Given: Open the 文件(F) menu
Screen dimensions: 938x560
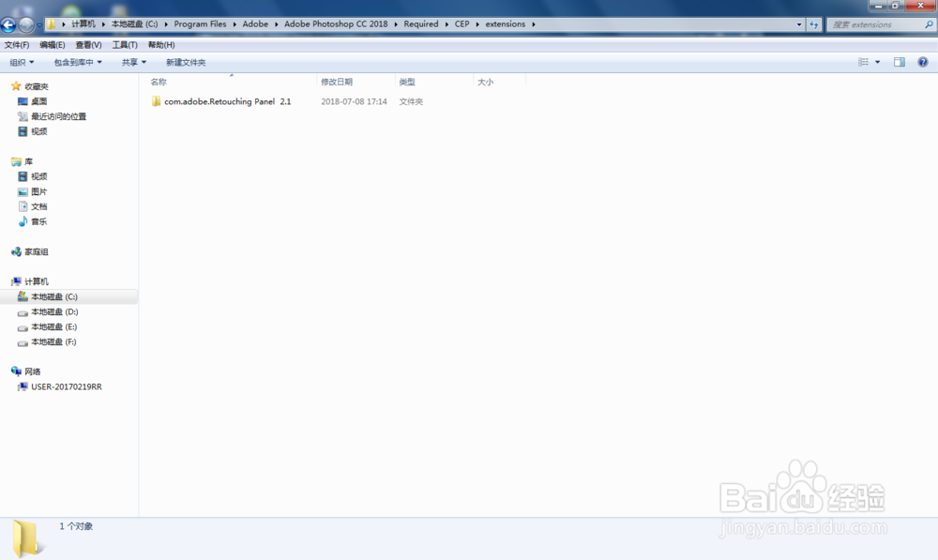Looking at the screenshot, I should tap(17, 45).
